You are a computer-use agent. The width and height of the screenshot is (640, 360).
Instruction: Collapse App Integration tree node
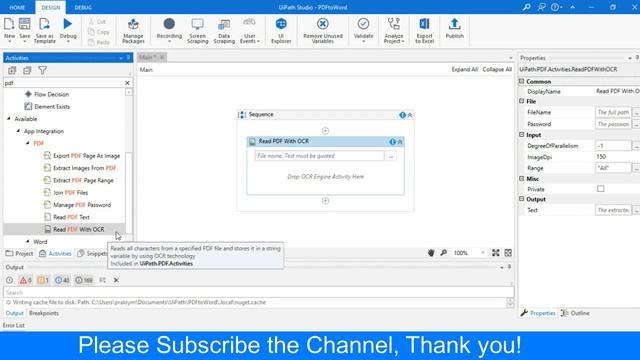click(18, 131)
